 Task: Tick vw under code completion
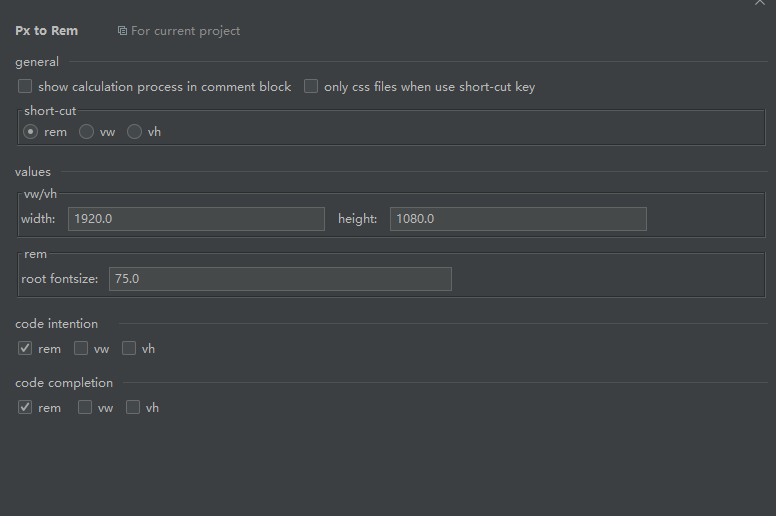click(85, 408)
